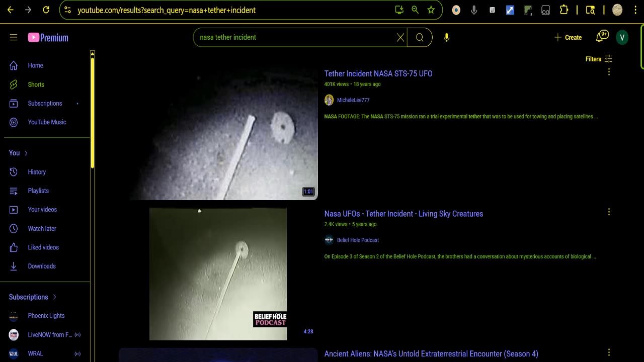Open the Create video menu
Screen dimensions: 644x362
point(568,37)
